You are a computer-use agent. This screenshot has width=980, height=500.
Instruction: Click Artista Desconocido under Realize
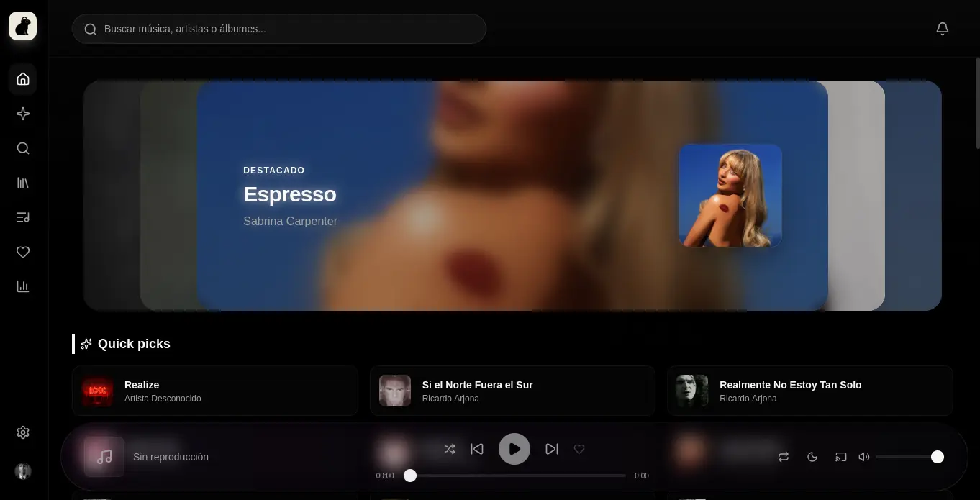click(x=163, y=399)
